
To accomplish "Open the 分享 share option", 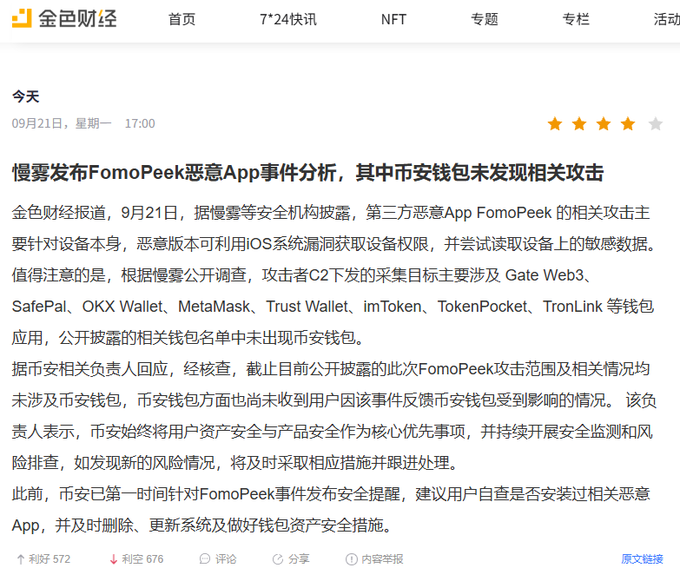I will coord(291,559).
